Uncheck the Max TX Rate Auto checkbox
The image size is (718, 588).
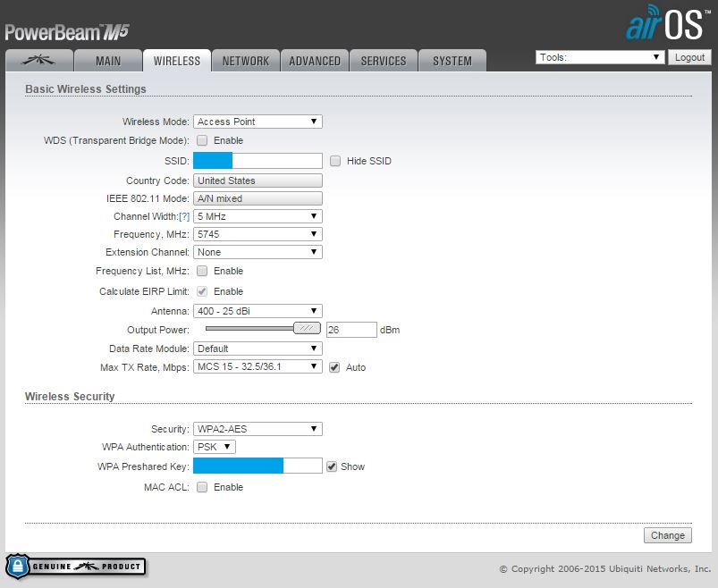[334, 367]
